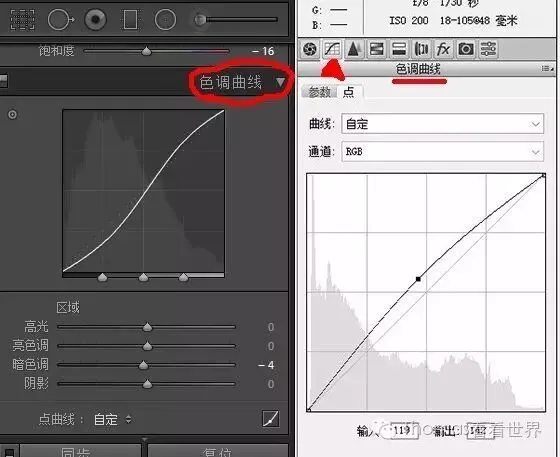This screenshot has width=560, height=457.
Task: Toggle the tone curve panel on/off switch
Action: click(x=3, y=81)
